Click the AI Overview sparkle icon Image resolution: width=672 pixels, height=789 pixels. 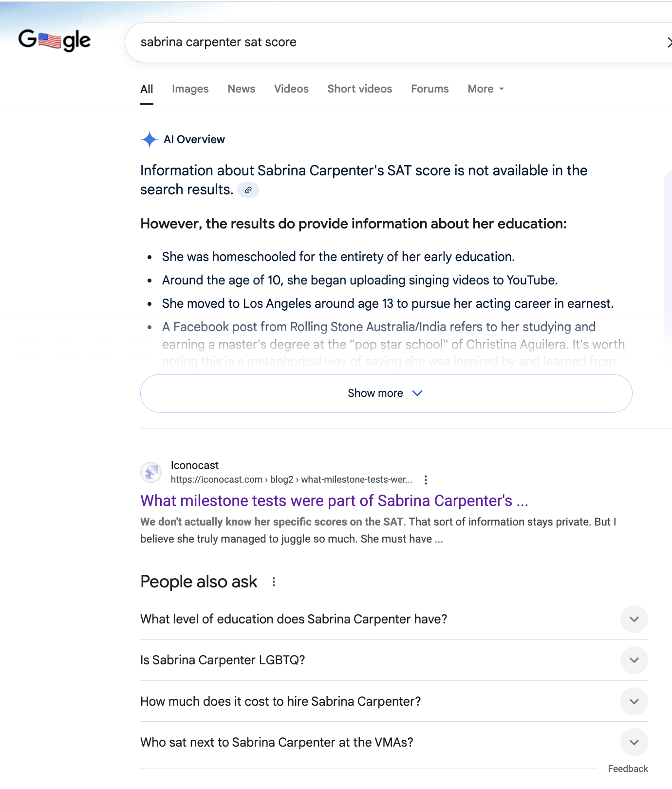149,140
